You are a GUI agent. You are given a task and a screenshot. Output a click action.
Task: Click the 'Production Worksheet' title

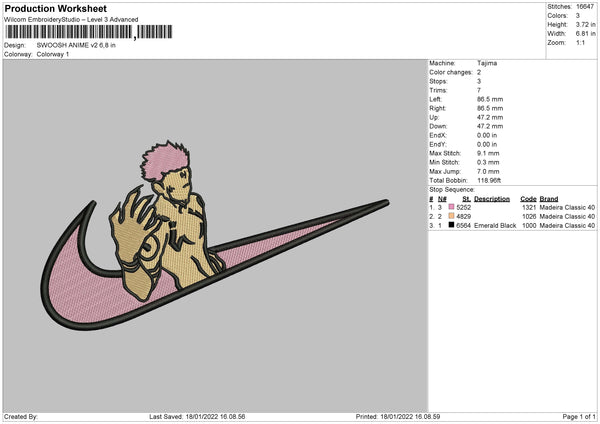pyautogui.click(x=55, y=8)
